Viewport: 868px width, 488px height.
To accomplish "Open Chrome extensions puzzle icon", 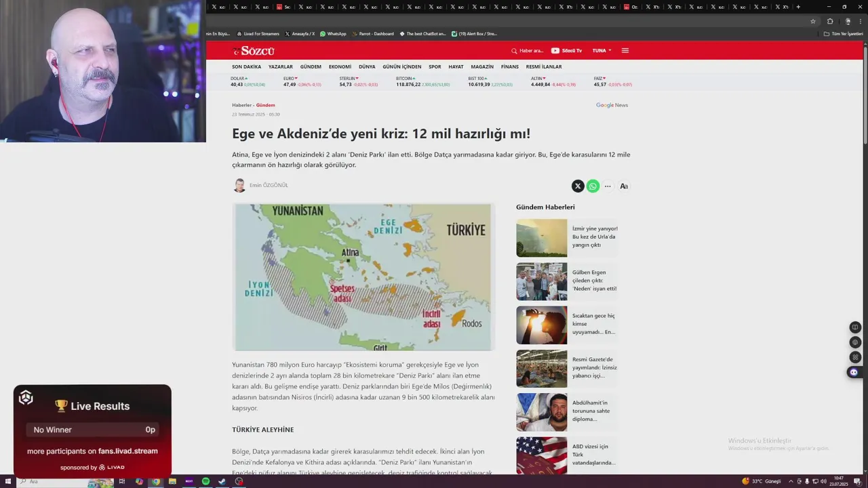I will 830,21.
